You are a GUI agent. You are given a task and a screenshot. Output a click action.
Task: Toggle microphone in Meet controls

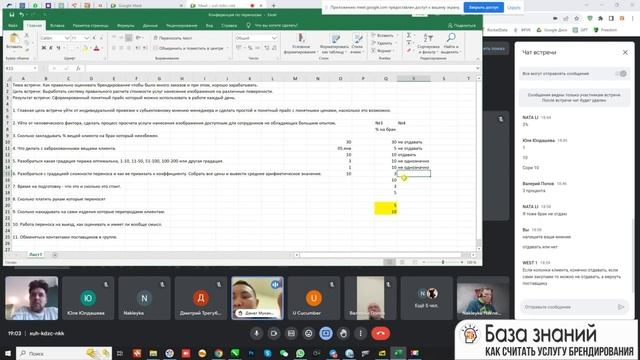tap(256, 333)
